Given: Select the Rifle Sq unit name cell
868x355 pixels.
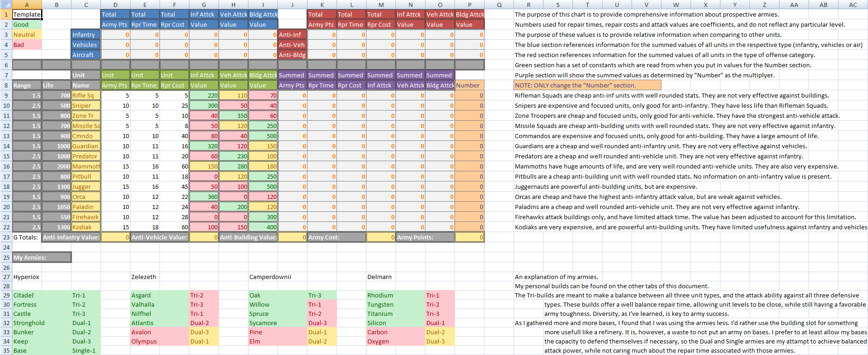Looking at the screenshot, I should [86, 95].
